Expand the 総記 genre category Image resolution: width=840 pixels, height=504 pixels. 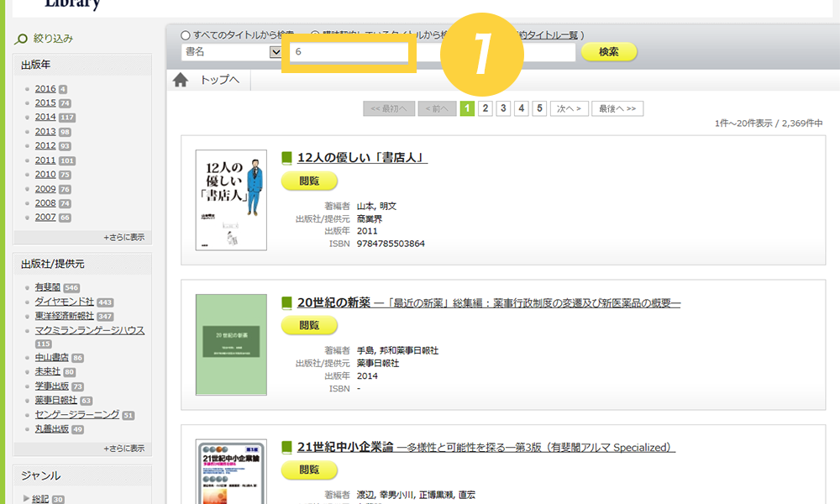[x=26, y=499]
